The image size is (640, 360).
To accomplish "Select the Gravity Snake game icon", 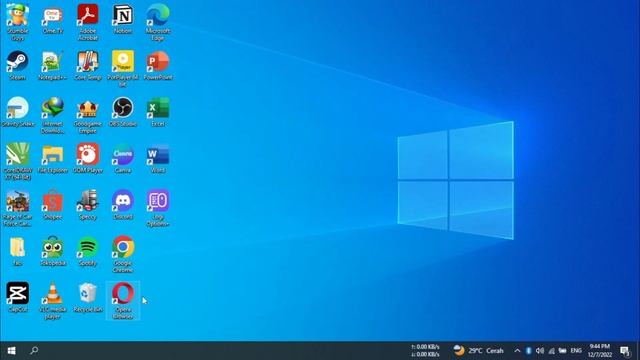I will pos(18,112).
